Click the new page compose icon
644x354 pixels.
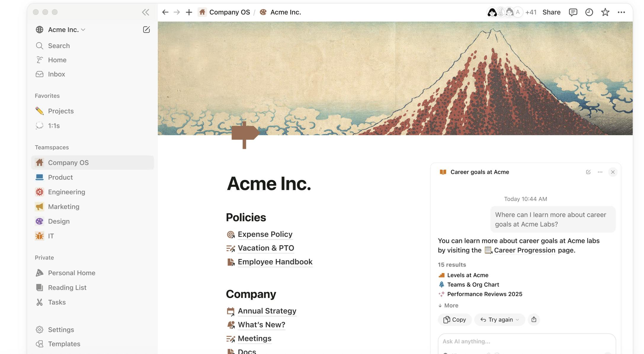coord(146,30)
